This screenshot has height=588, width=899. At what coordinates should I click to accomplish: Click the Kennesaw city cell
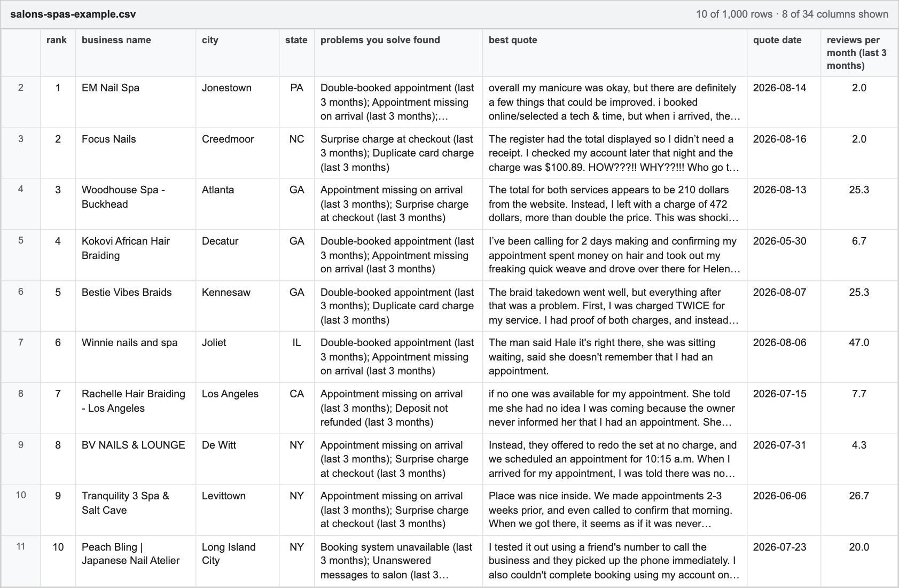237,306
